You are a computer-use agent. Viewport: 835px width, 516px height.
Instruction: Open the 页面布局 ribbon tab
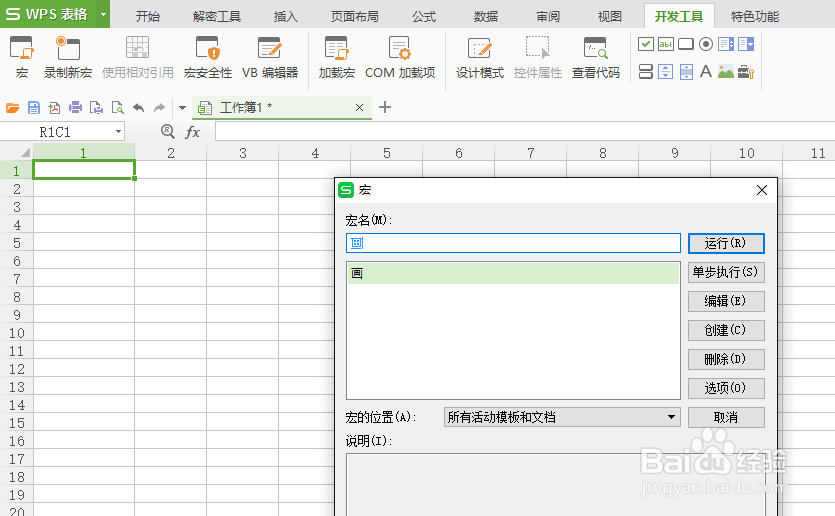[355, 17]
